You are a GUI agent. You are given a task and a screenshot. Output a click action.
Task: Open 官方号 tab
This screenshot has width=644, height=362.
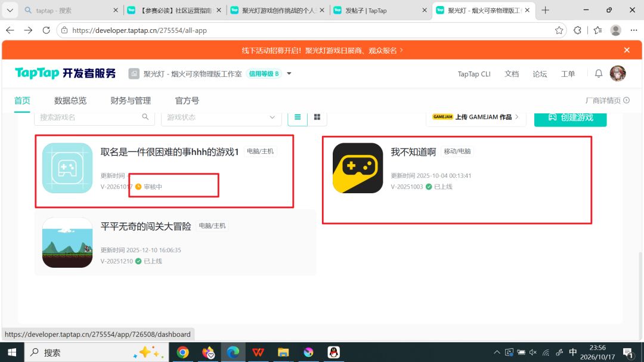(187, 100)
